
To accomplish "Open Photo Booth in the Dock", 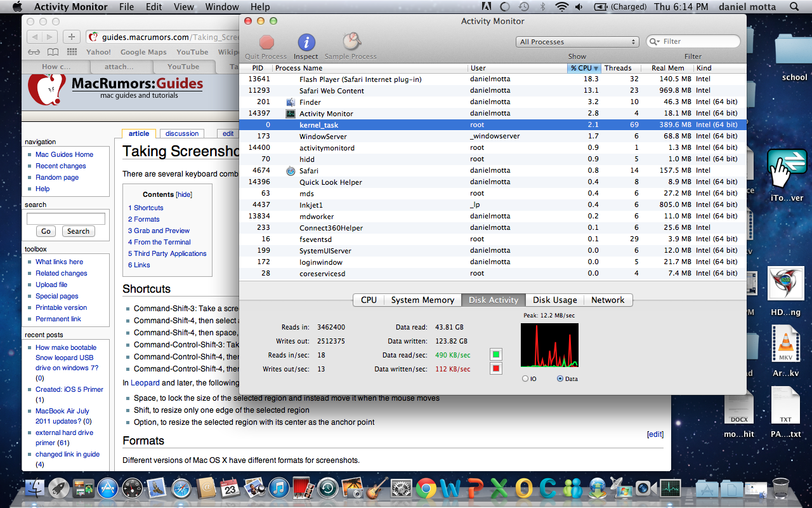I will [x=304, y=488].
